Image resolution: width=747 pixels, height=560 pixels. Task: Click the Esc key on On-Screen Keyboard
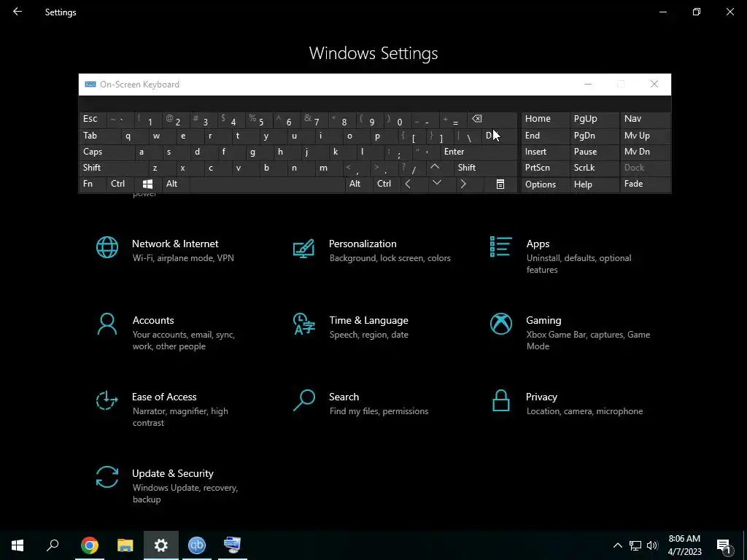(93, 119)
